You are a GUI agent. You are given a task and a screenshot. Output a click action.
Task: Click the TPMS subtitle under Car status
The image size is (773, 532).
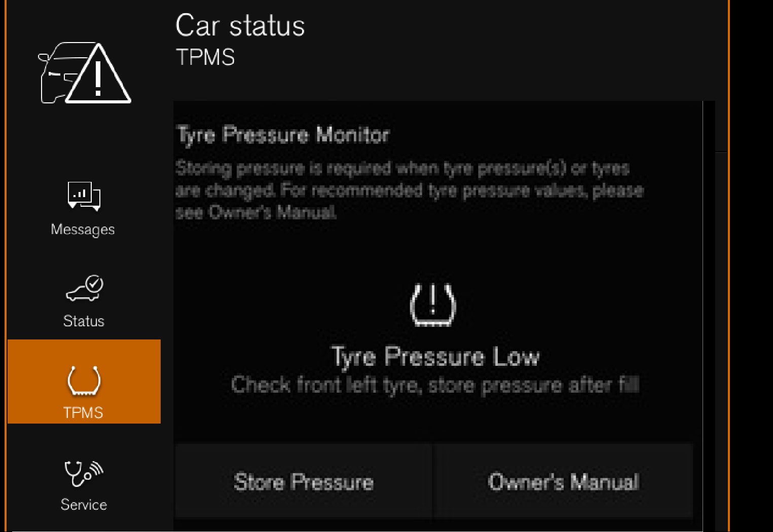coord(205,57)
